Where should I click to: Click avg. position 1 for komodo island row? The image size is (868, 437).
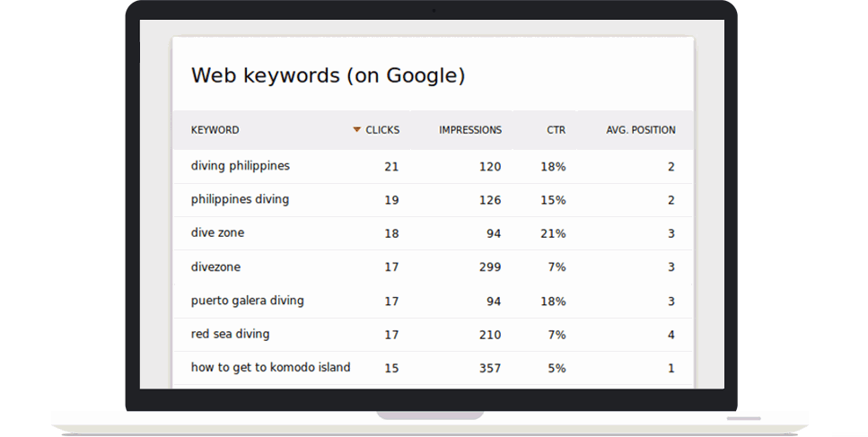671,368
